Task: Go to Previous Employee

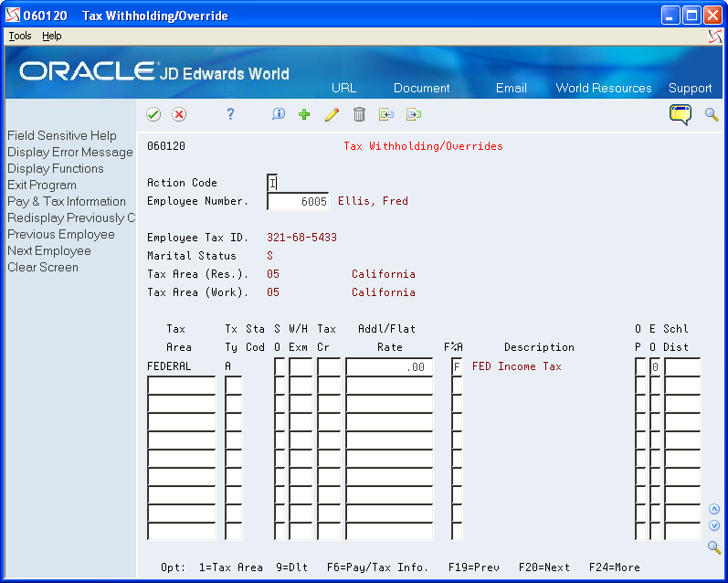Action: point(61,234)
